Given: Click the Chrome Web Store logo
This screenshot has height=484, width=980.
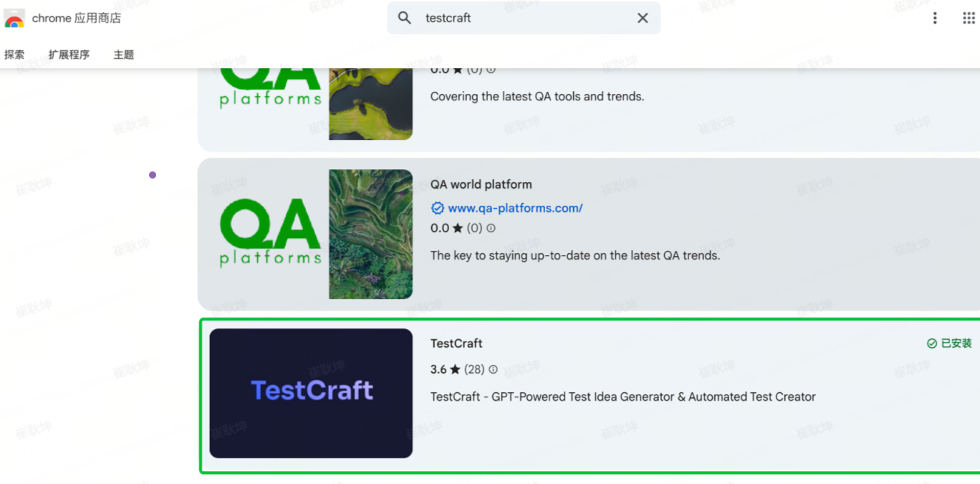Looking at the screenshot, I should point(13,18).
